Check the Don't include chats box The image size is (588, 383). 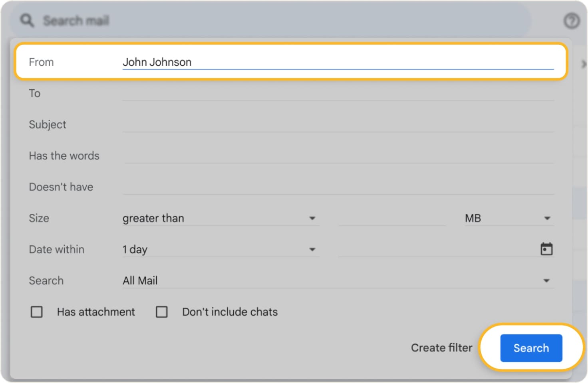pyautogui.click(x=162, y=312)
